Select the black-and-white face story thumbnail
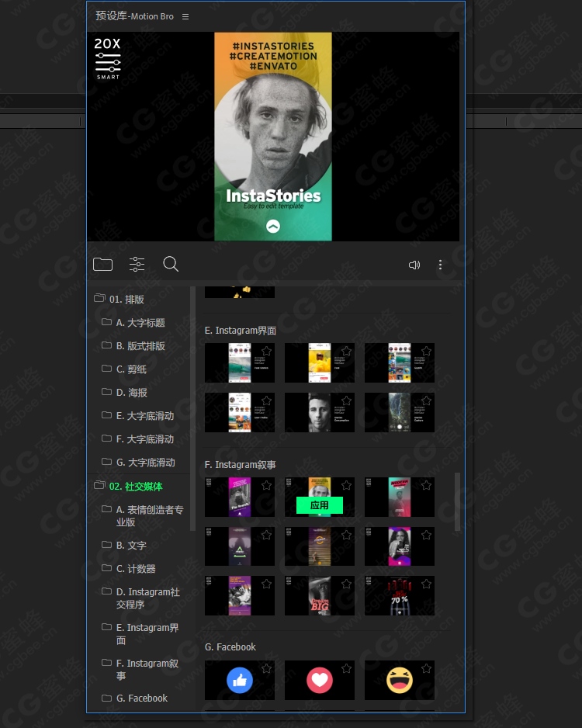The height and width of the screenshot is (728, 582). 319,412
